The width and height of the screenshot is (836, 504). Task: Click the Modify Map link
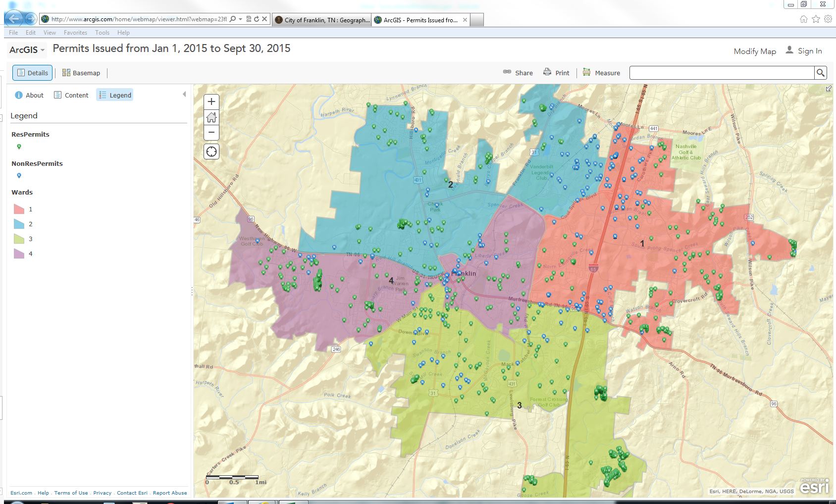pos(754,51)
